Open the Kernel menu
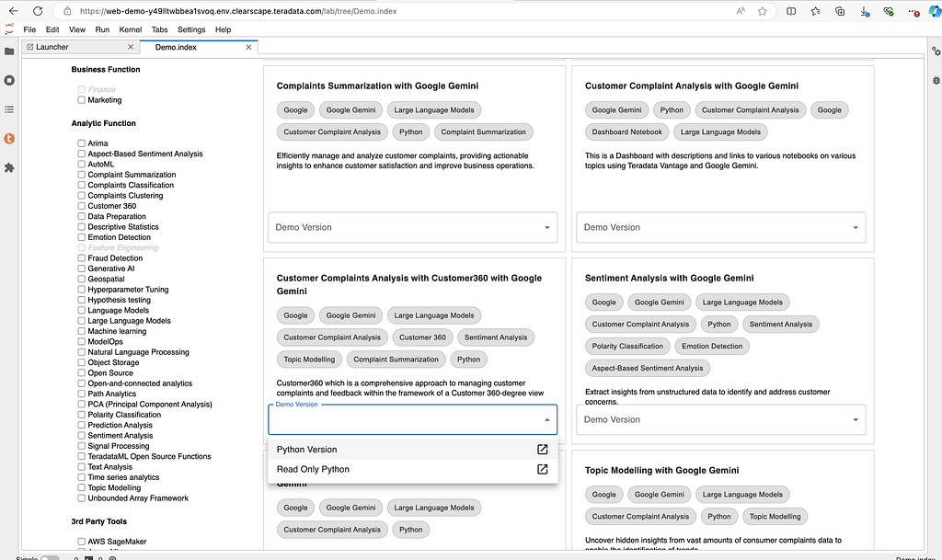The height and width of the screenshot is (560, 942). [131, 29]
